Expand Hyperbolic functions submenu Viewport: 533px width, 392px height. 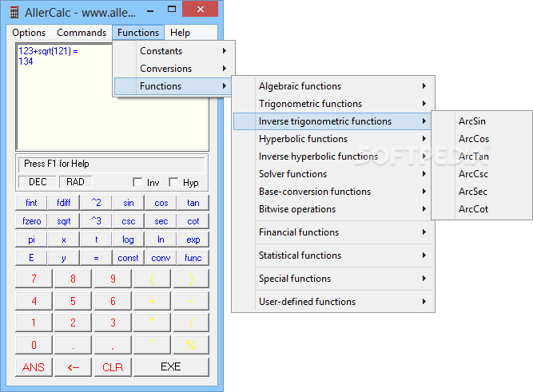[332, 139]
